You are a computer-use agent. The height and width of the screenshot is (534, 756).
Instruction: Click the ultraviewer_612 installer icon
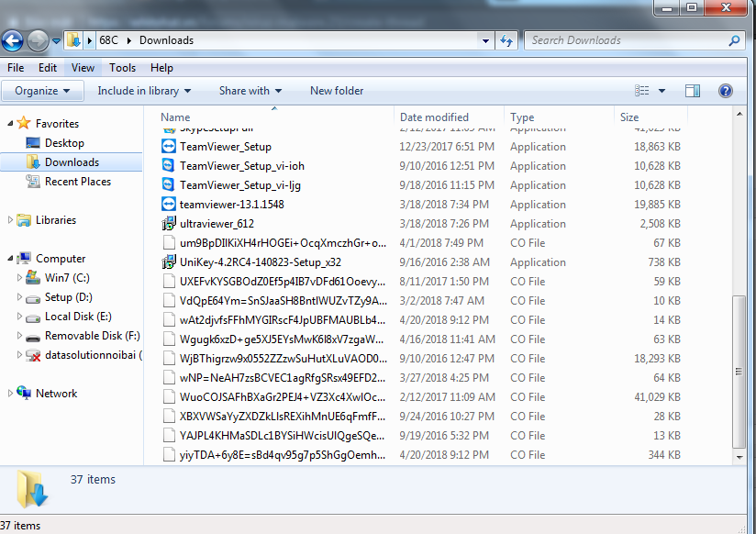coord(169,223)
